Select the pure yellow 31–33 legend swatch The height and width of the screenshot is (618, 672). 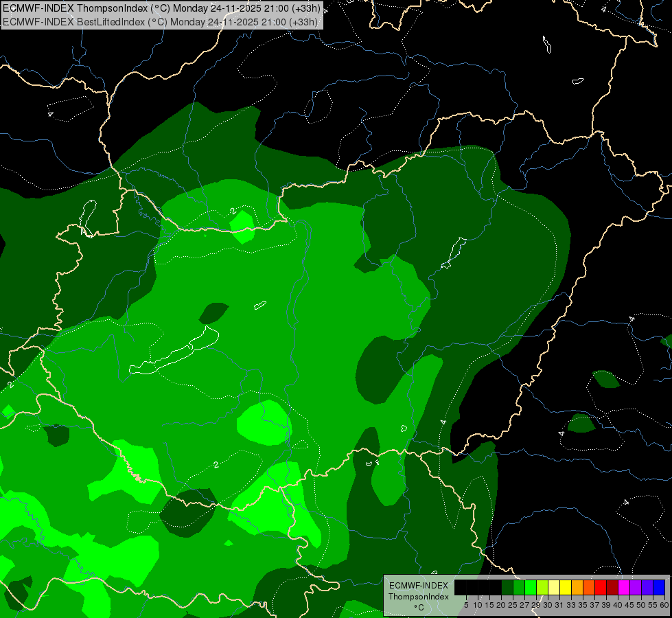tap(566, 587)
